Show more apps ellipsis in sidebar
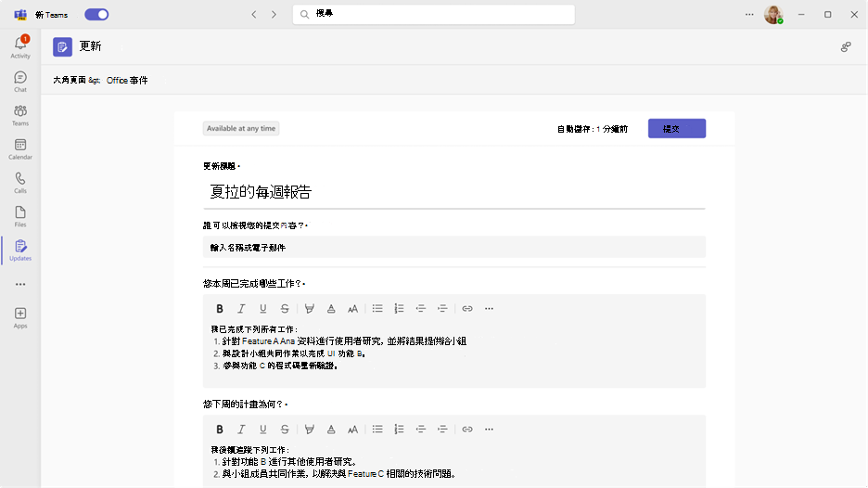Screen dimensions: 868x488 [x=20, y=284]
